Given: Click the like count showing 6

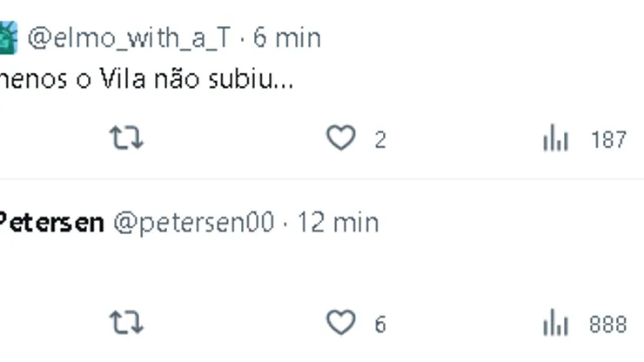Looking at the screenshot, I should click(x=380, y=325).
